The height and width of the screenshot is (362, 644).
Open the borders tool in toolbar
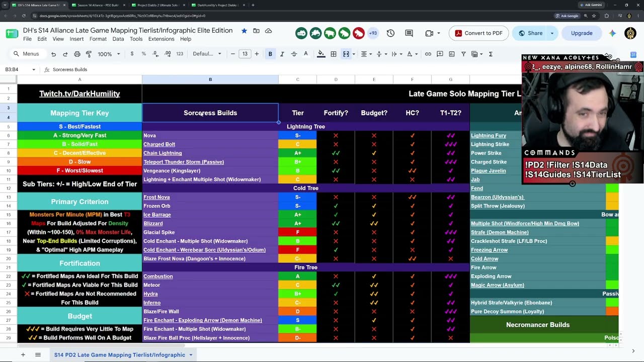[x=333, y=54]
